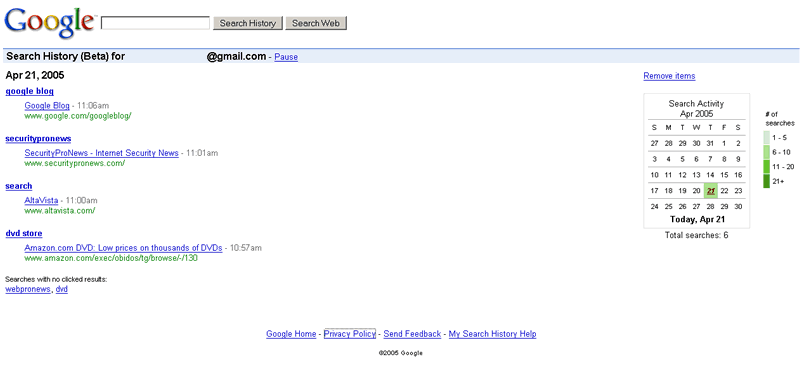Open the AltaVista result link

[x=41, y=200]
